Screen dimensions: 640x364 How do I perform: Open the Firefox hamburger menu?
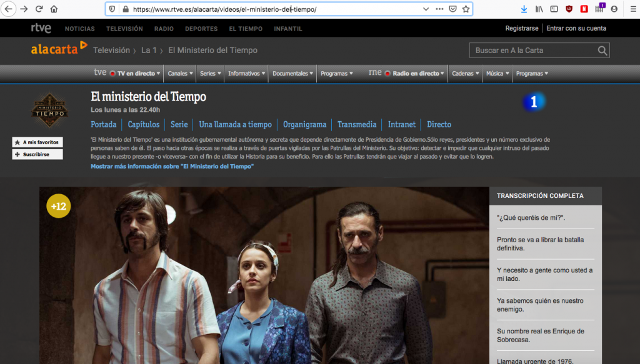[632, 9]
